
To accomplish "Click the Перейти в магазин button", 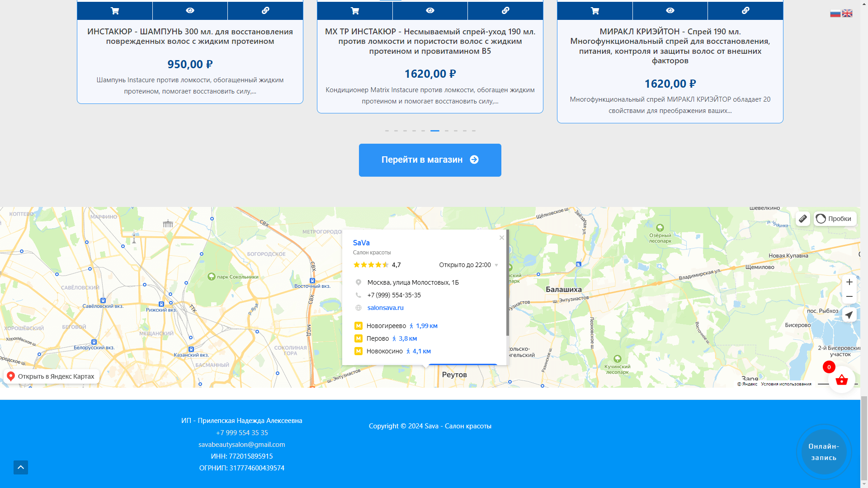I will [430, 160].
